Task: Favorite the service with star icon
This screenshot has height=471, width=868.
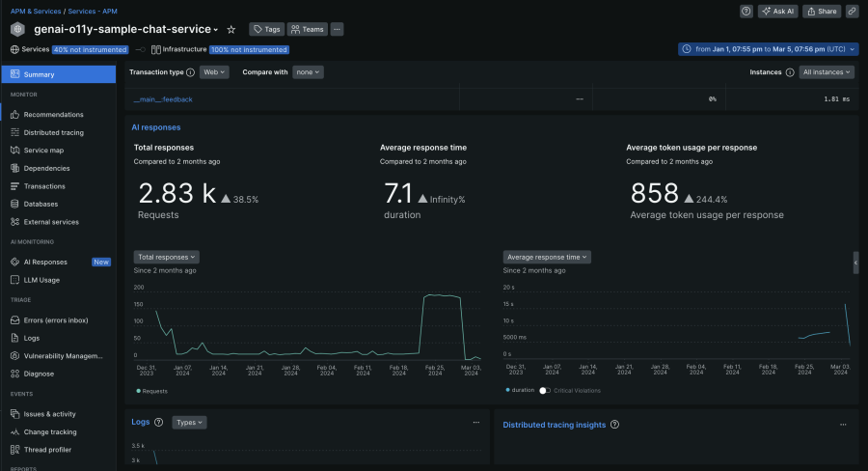Action: click(x=231, y=30)
